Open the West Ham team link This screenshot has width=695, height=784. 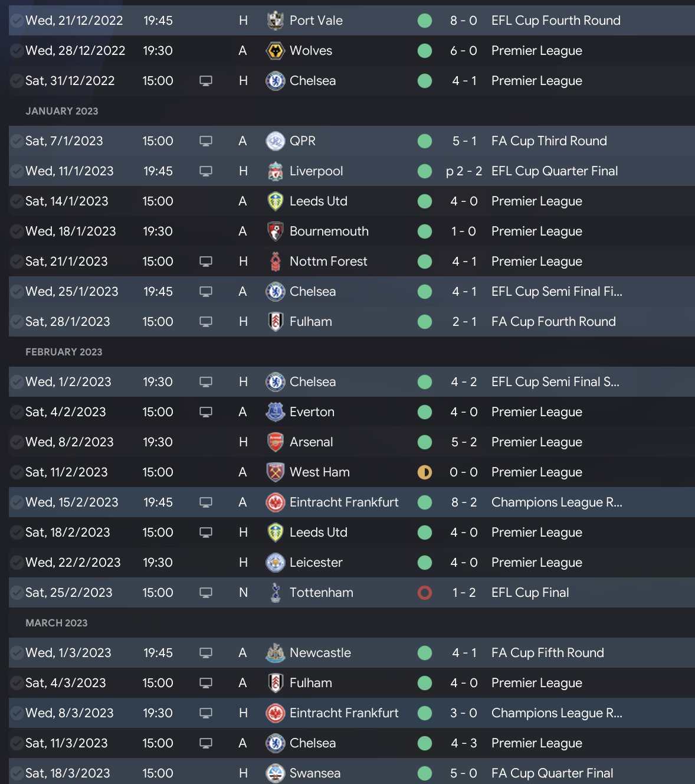319,472
